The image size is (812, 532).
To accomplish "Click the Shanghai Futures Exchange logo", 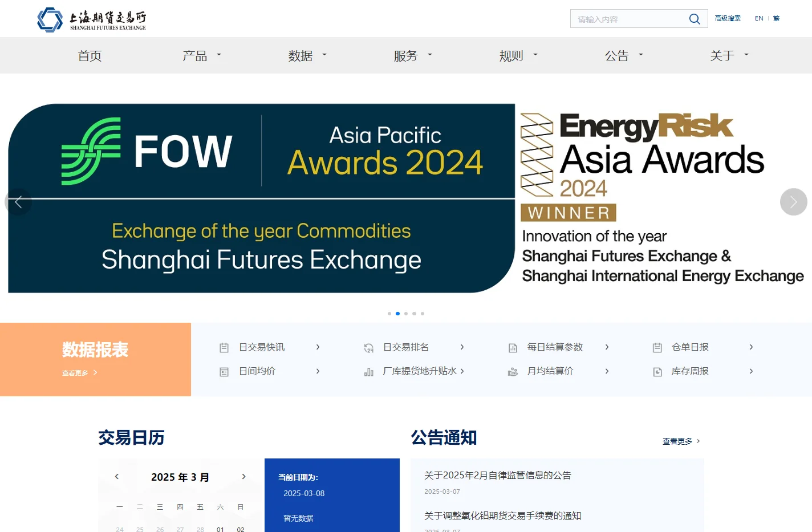I will [x=92, y=19].
